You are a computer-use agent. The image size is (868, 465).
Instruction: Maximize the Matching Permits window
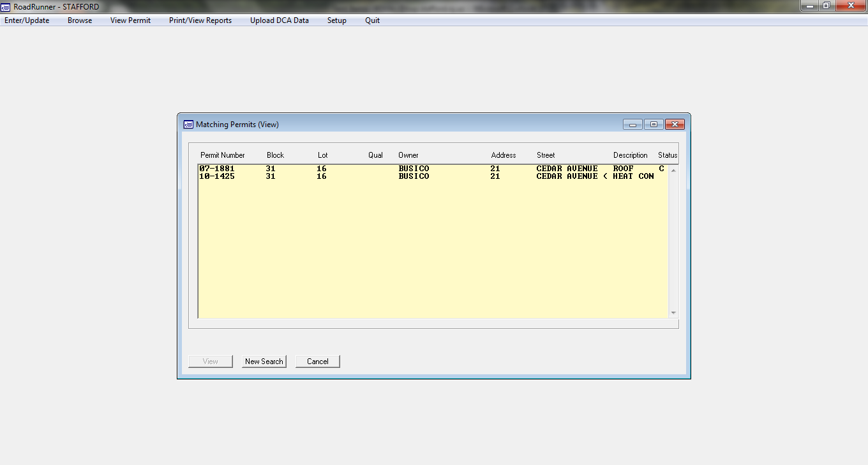coord(654,125)
